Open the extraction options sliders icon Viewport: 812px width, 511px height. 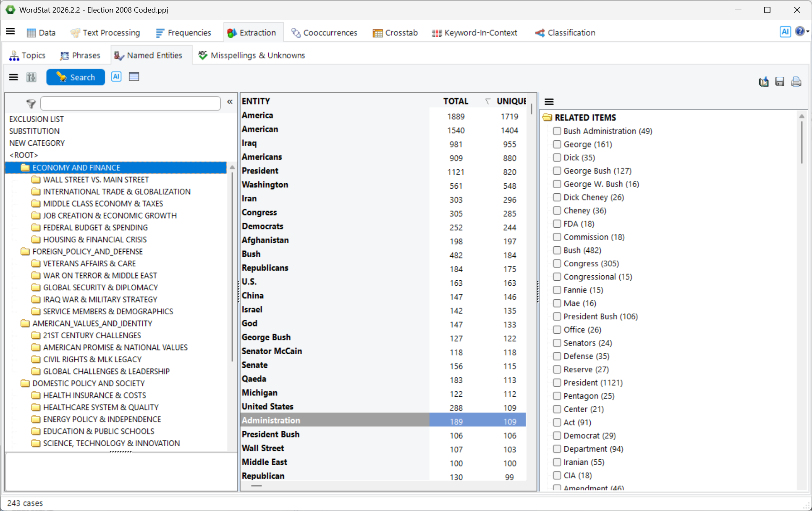pyautogui.click(x=31, y=77)
